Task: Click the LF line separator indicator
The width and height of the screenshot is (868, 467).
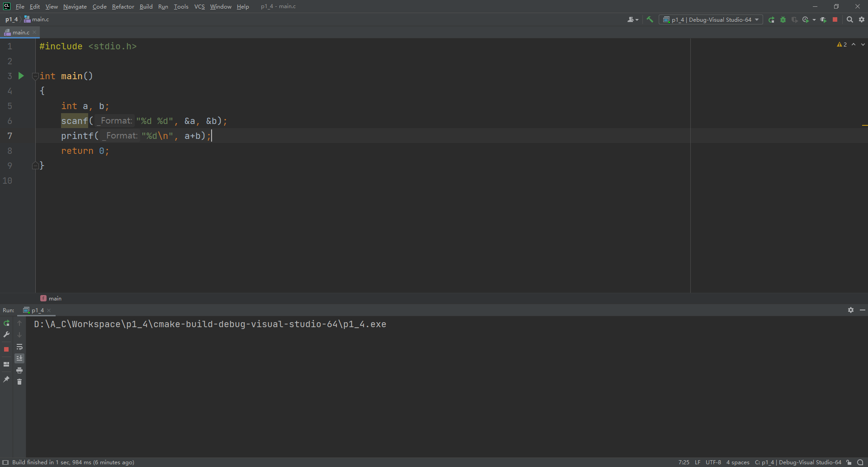Action: point(698,462)
